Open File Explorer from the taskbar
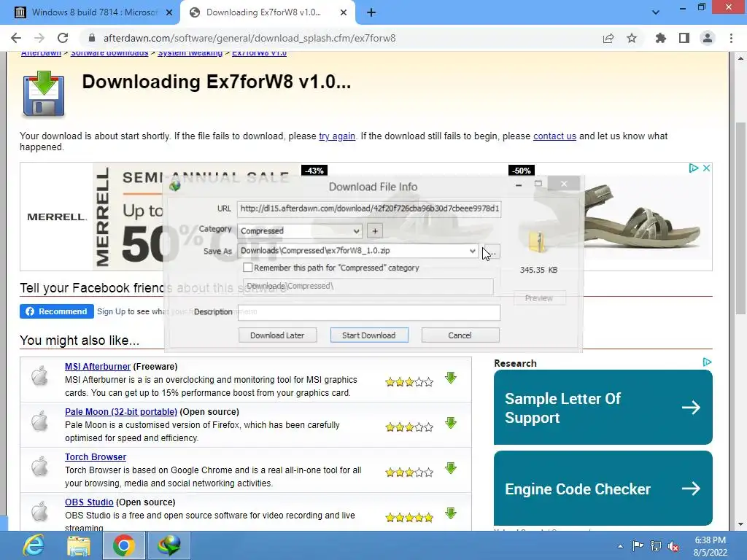 point(79,545)
